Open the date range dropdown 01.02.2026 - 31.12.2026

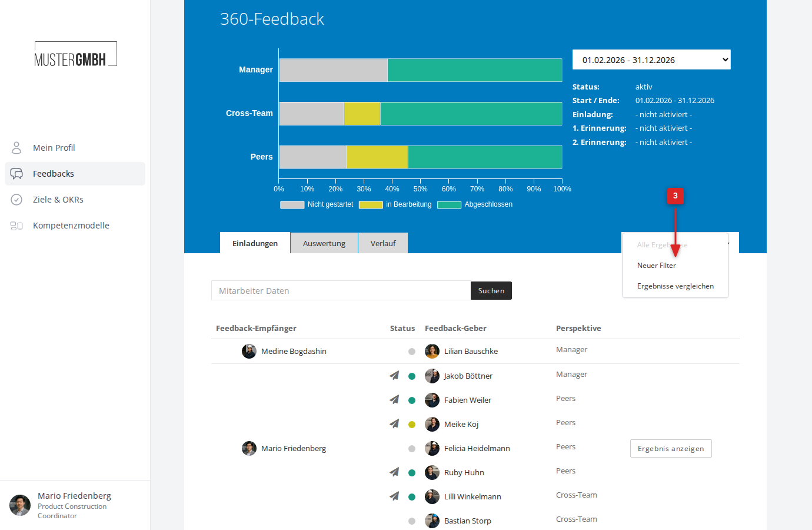click(x=651, y=59)
